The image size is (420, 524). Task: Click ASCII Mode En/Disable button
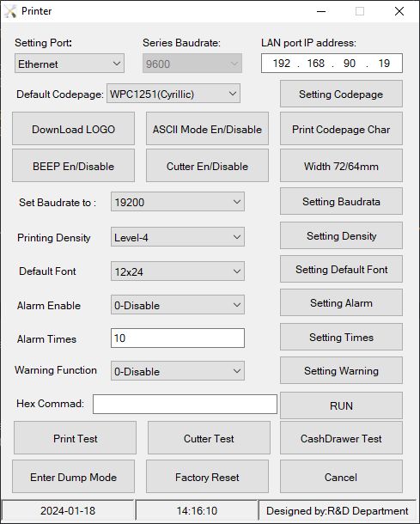point(207,129)
